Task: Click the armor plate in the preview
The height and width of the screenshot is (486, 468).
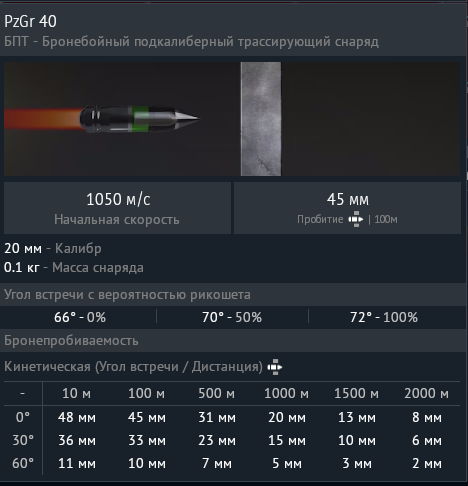Action: [261, 119]
